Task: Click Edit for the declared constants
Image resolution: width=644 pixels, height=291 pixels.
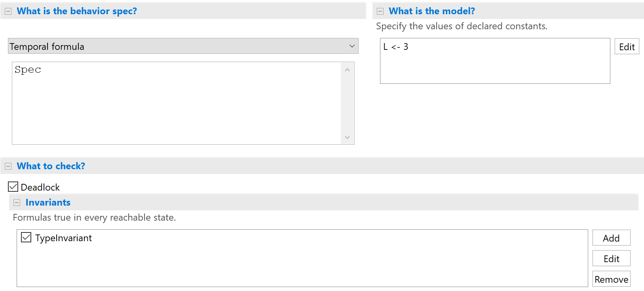Action: (627, 47)
